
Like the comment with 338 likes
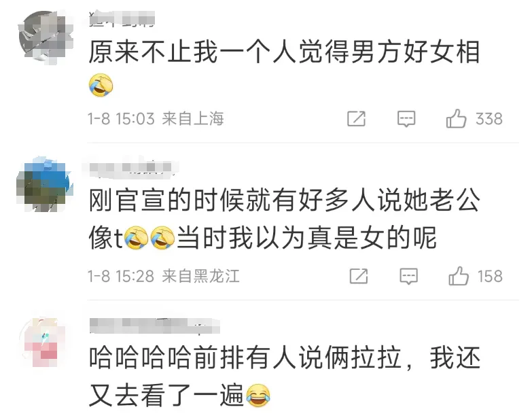456,118
